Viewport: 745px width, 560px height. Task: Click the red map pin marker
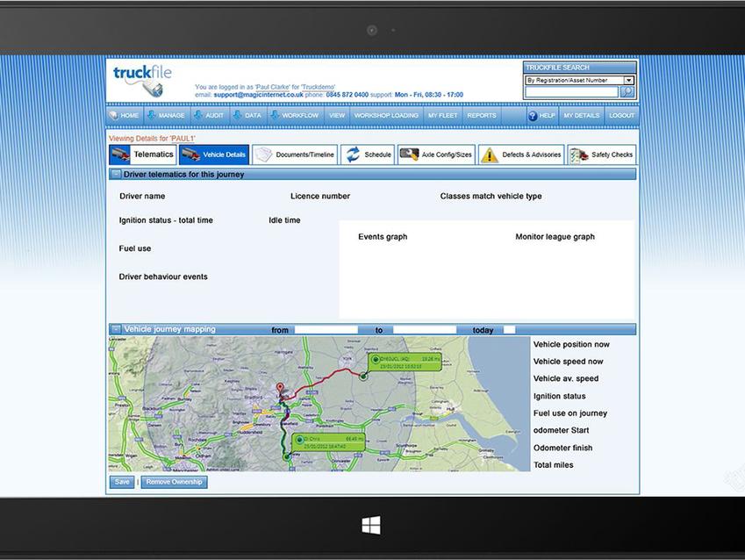(281, 388)
